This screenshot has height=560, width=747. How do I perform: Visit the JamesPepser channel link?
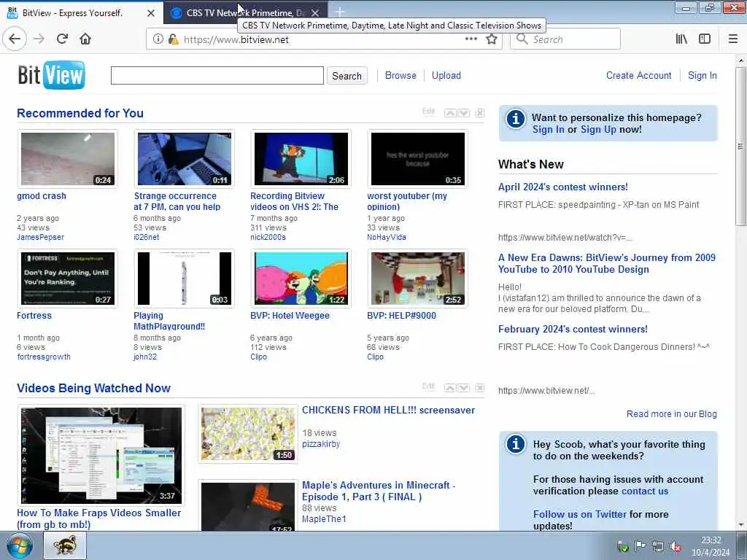41,237
